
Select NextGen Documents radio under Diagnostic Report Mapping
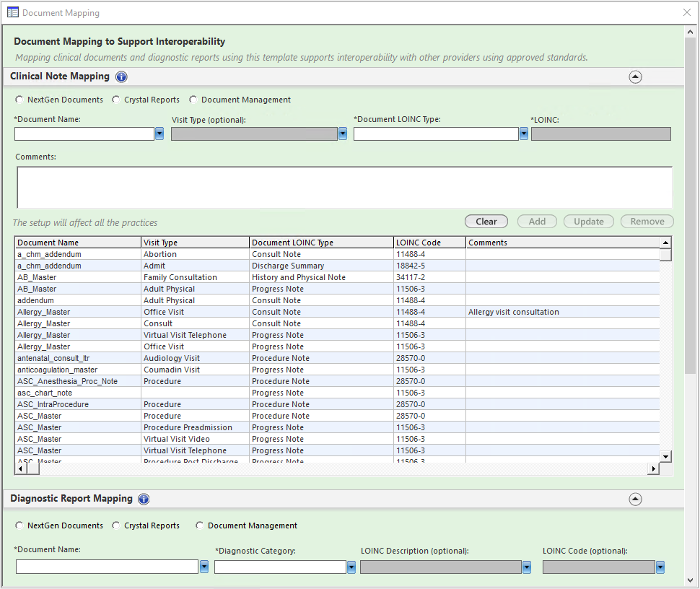19,525
